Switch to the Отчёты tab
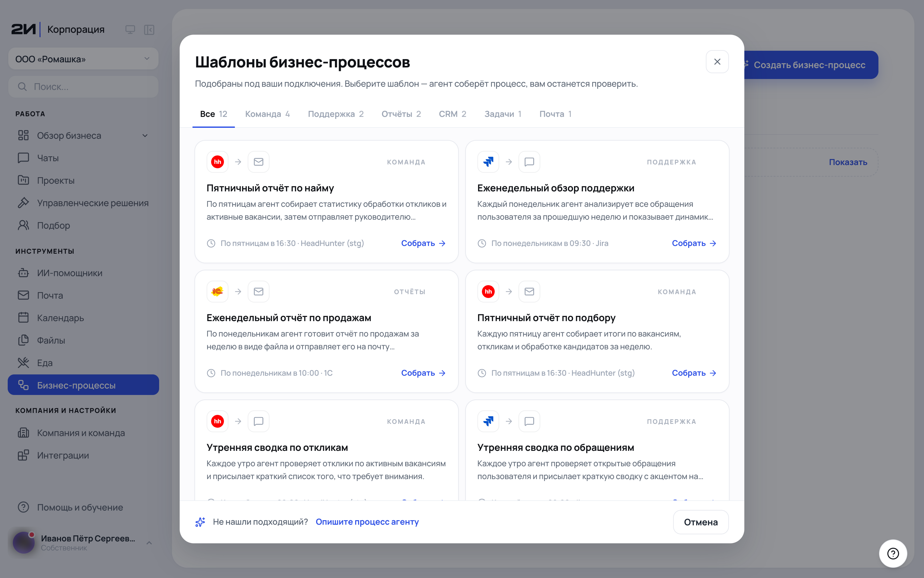 pos(401,114)
